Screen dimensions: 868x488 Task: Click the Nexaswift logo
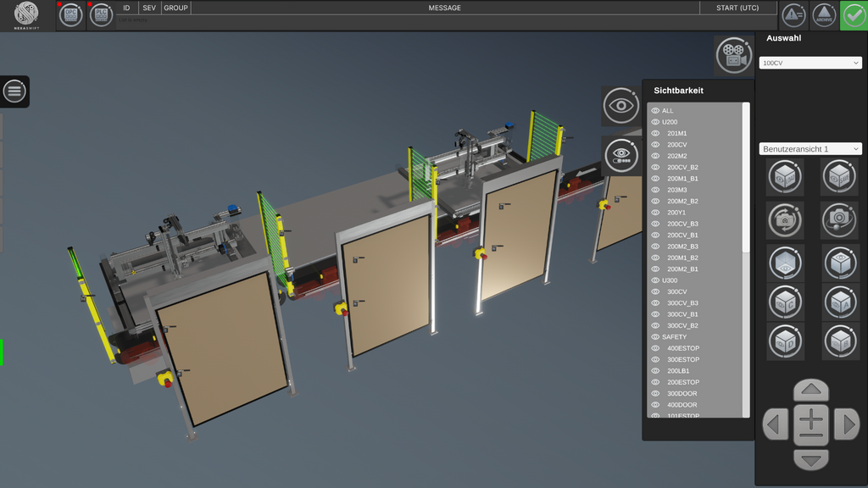tap(26, 15)
